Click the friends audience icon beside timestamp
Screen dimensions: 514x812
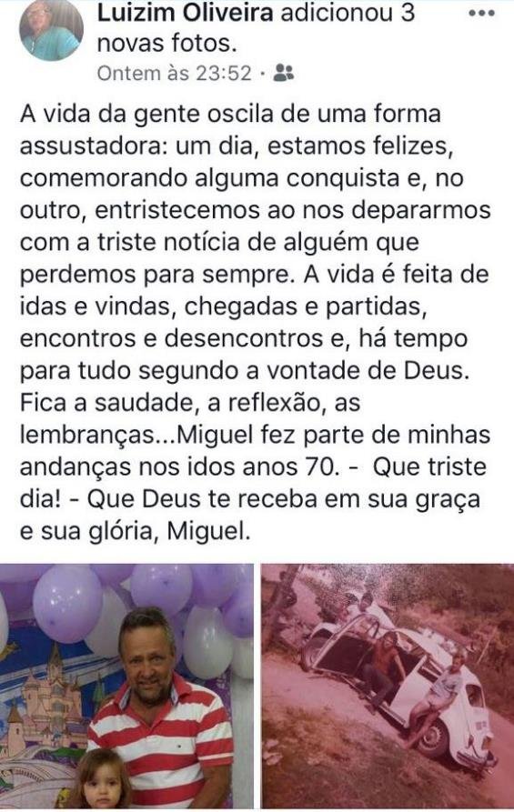(283, 73)
